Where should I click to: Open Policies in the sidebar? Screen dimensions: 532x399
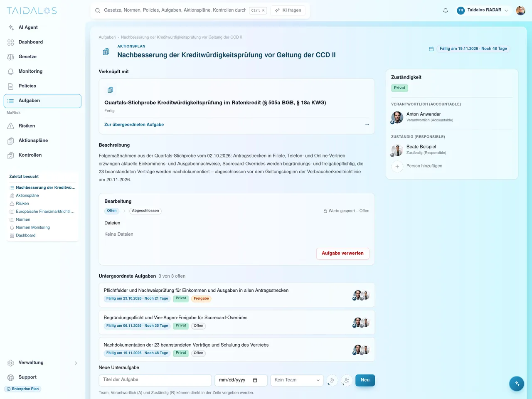pos(42,86)
